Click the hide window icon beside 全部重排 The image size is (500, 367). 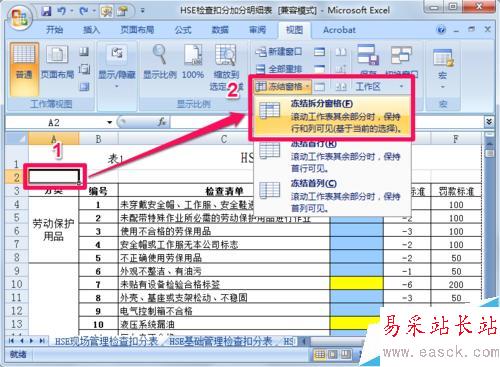pos(319,69)
